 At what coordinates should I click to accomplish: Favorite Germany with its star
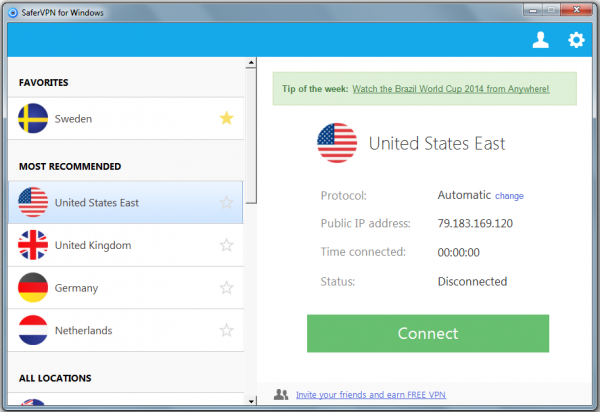pyautogui.click(x=227, y=287)
